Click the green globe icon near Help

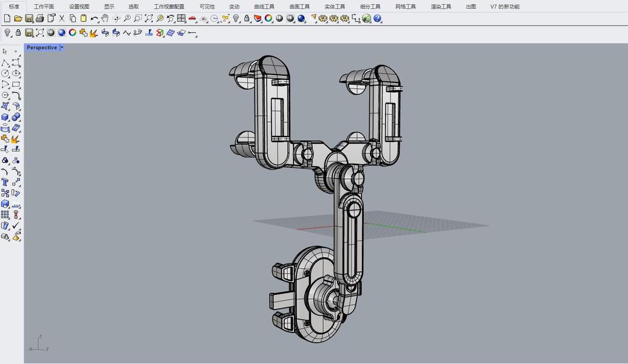(x=366, y=18)
